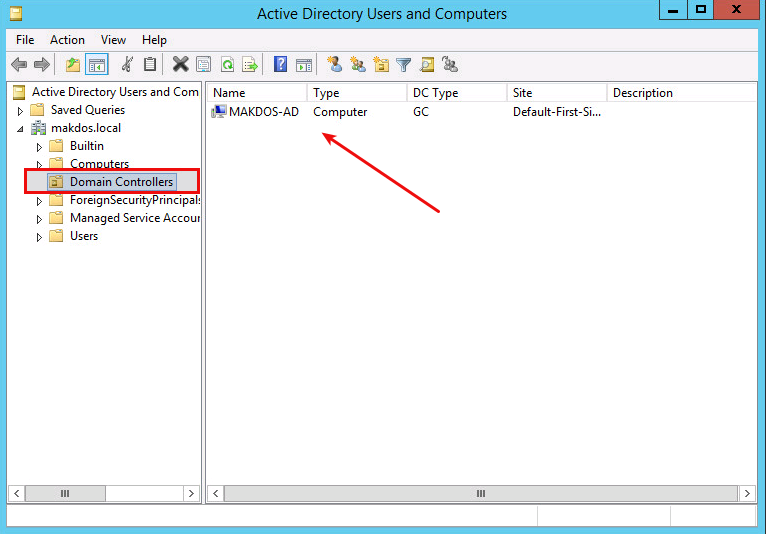Click details pane horizontal scrollbar thumb
Viewport: 766px width, 534px height.
481,493
